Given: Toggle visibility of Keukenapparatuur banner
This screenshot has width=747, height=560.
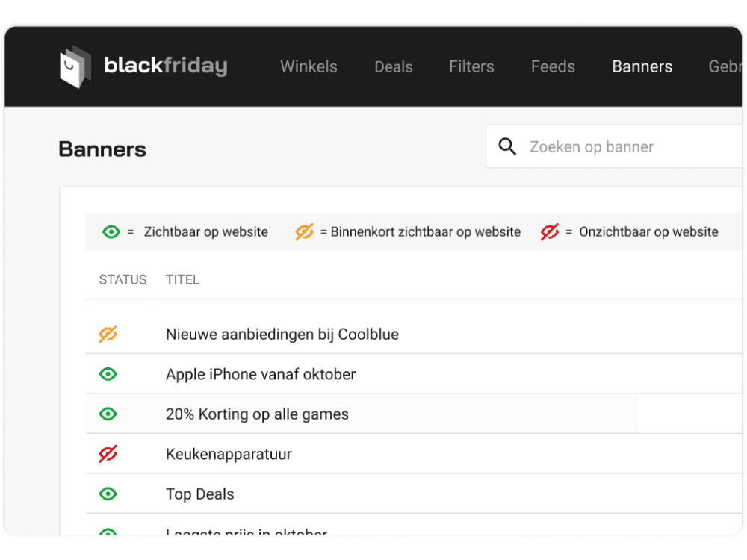Looking at the screenshot, I should (x=108, y=454).
